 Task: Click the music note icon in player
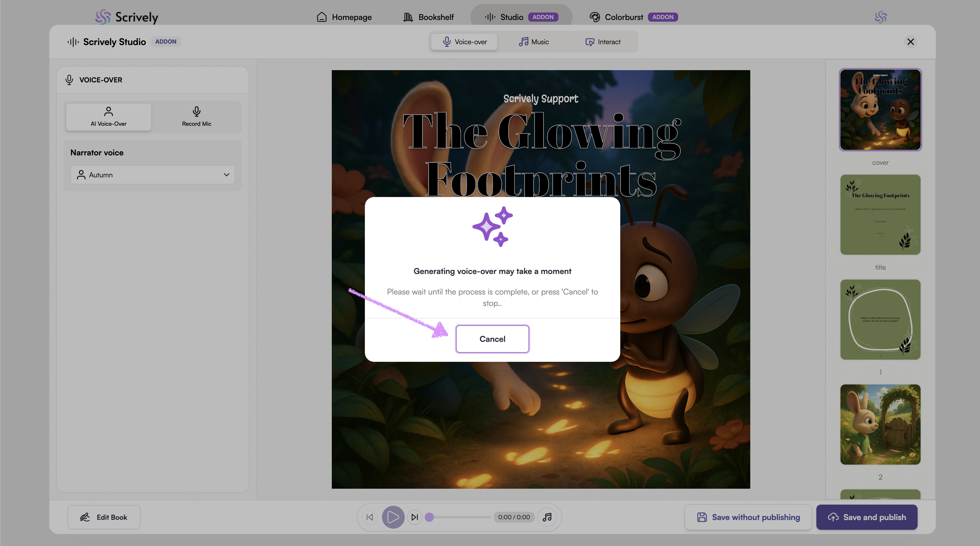coord(547,517)
